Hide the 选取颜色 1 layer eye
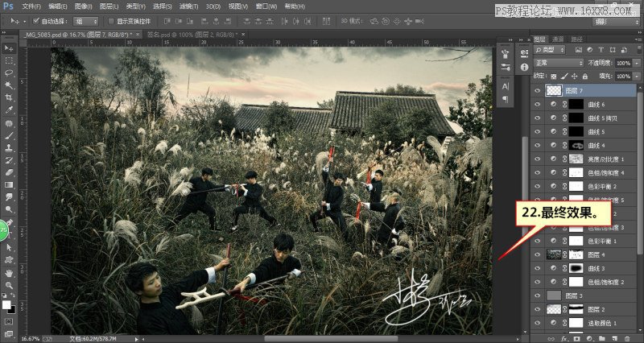644x343 pixels. coord(537,323)
